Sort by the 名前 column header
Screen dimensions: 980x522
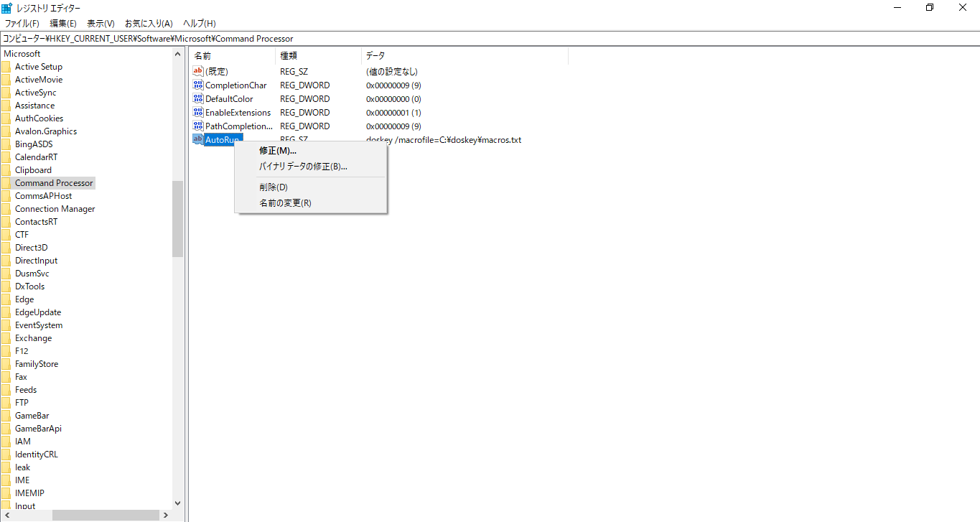click(x=232, y=55)
